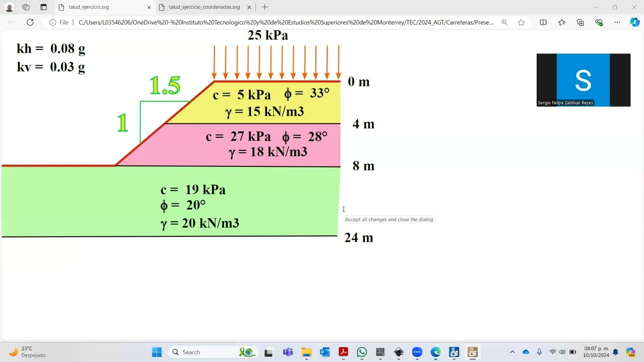Click the address bar URL field
This screenshot has height=362, width=644.
286,22
